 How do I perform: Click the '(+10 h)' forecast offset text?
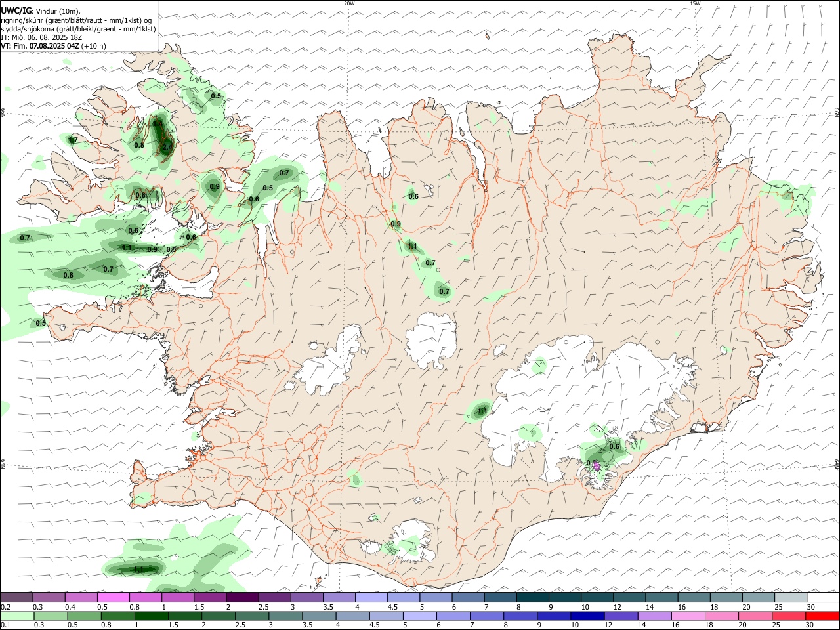click(x=94, y=46)
